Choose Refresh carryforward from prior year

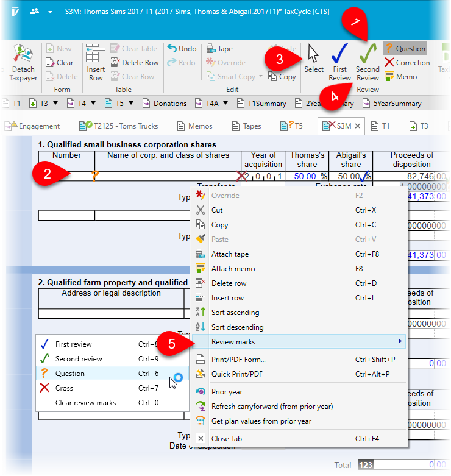[x=299, y=407]
